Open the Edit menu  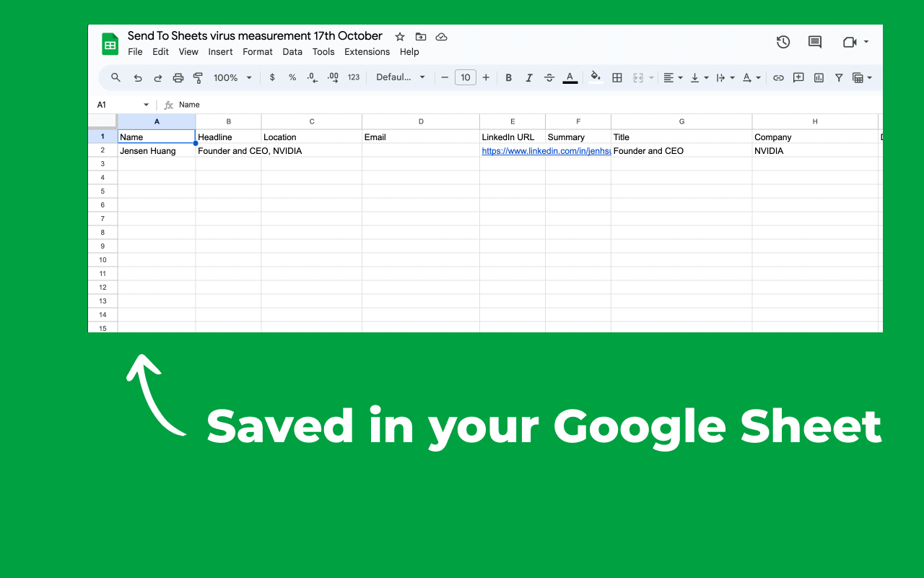click(x=160, y=52)
